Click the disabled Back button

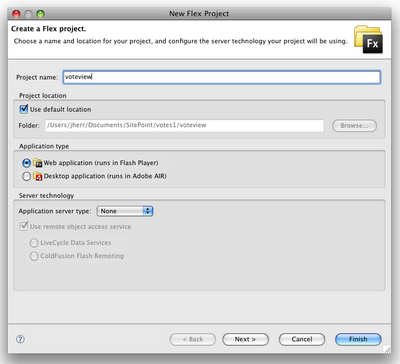193,339
